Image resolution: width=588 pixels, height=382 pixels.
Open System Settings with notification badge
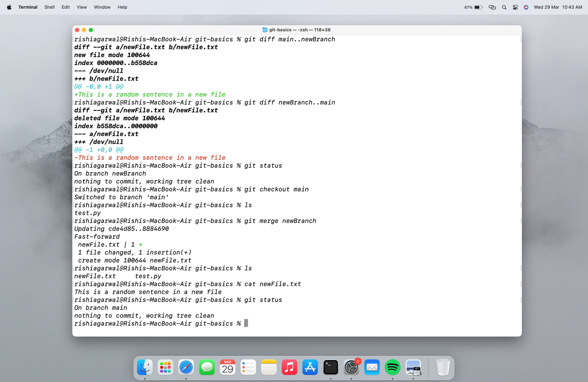coord(351,367)
